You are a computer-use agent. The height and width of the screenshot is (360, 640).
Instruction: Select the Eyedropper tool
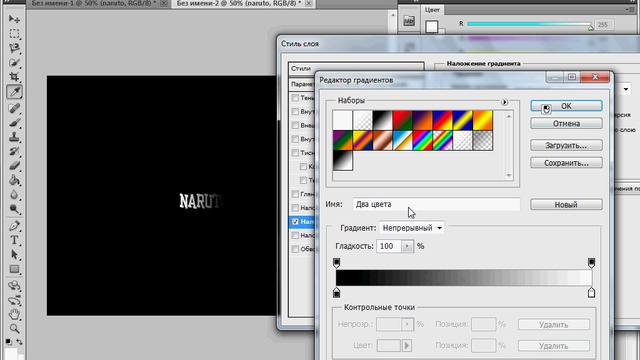pos(14,92)
